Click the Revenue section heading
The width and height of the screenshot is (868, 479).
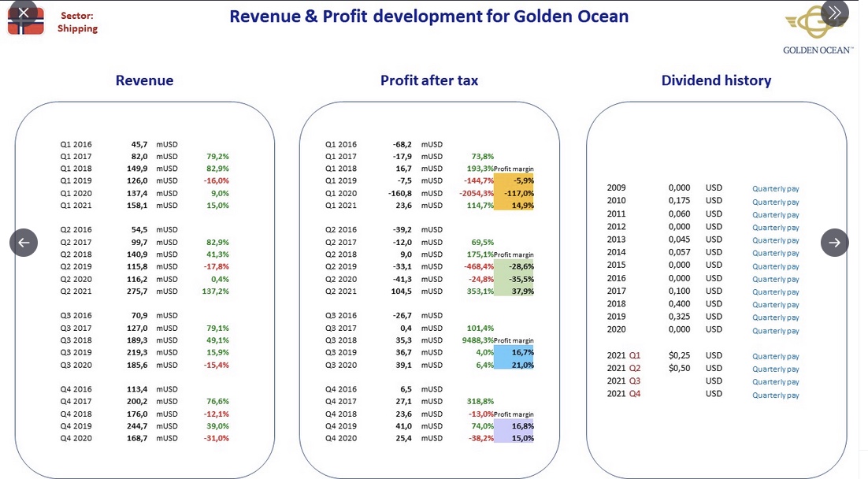point(144,80)
